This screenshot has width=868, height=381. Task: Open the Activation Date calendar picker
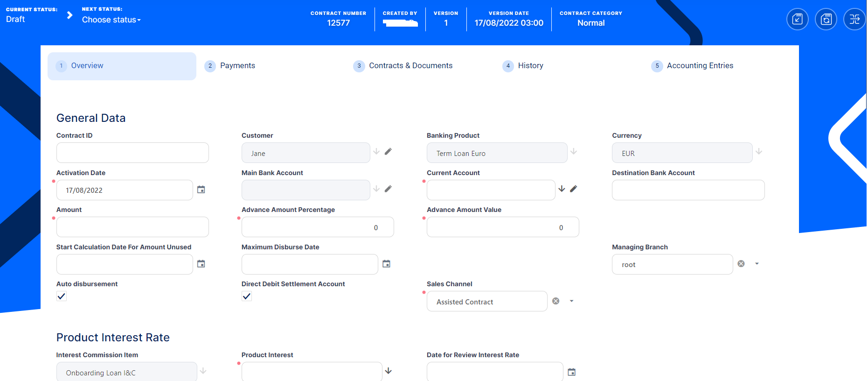(201, 190)
